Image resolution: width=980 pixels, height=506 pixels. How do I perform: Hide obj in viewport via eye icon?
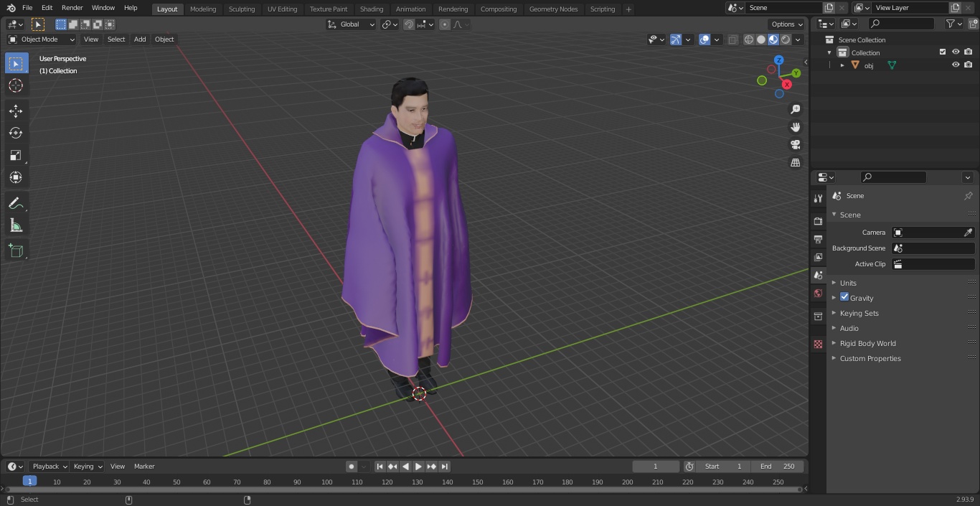pyautogui.click(x=956, y=65)
